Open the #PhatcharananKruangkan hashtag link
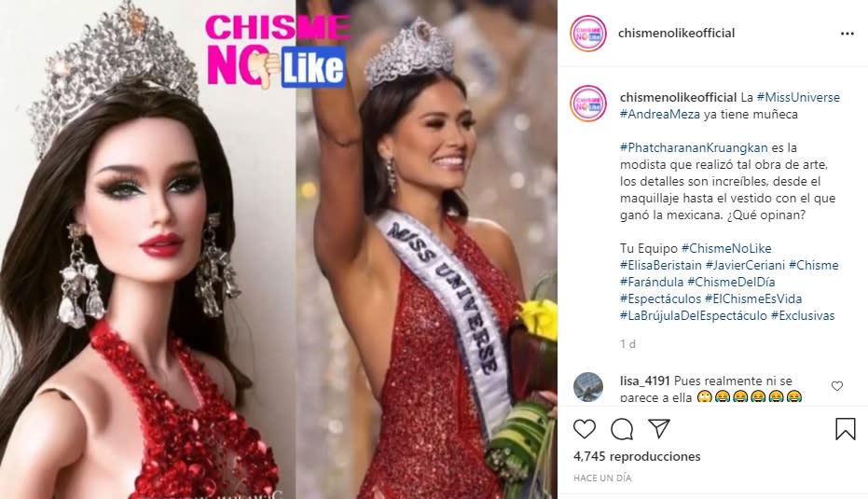 tap(694, 147)
